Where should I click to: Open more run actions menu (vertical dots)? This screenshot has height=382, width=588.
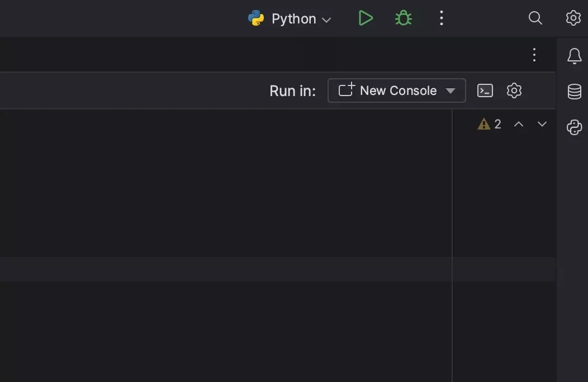pos(441,18)
